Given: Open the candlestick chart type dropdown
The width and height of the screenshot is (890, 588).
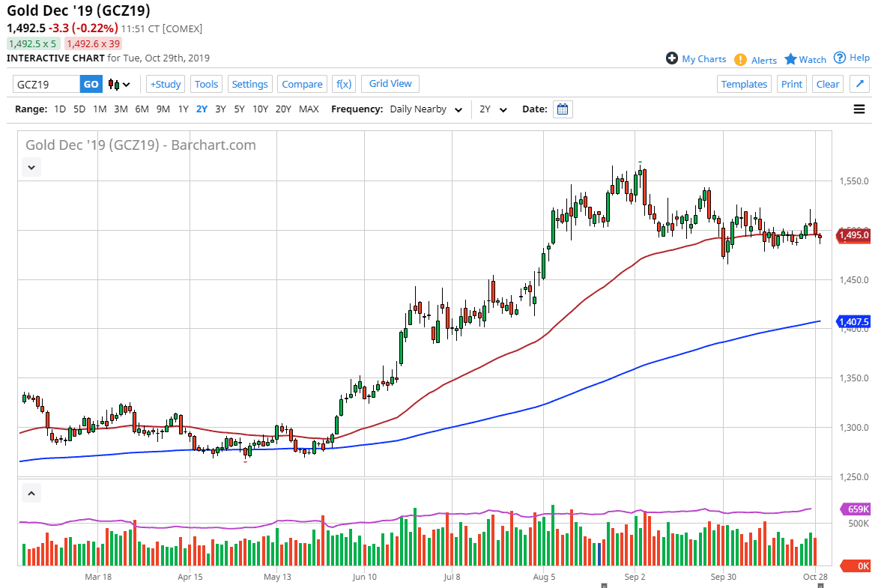Looking at the screenshot, I should [x=119, y=85].
